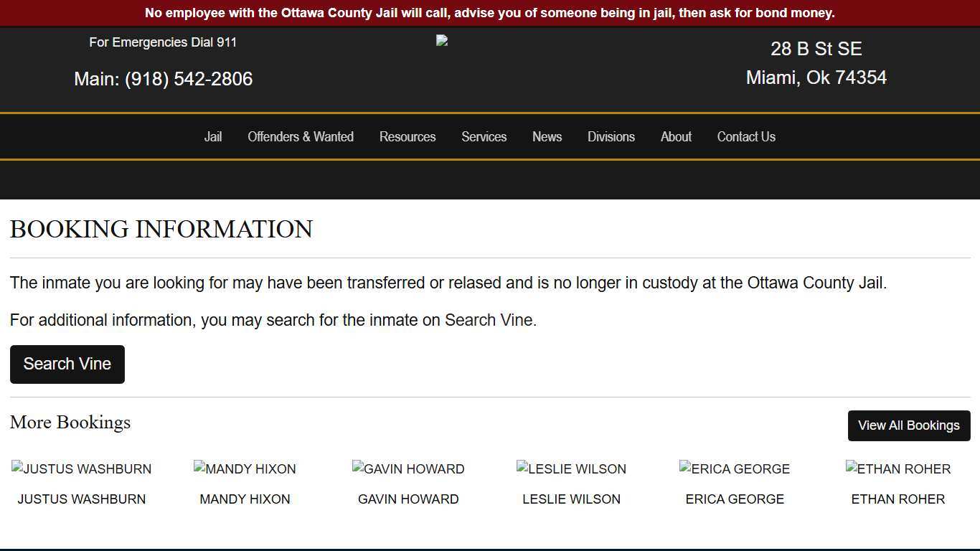980x551 pixels.
Task: Click ERICA GEORGE's booking photo
Action: pos(735,469)
